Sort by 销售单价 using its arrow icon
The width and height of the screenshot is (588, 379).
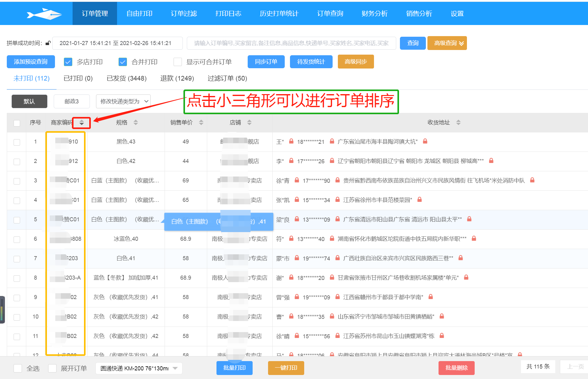(201, 123)
